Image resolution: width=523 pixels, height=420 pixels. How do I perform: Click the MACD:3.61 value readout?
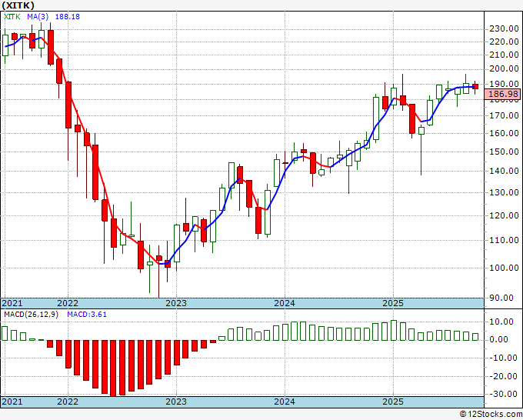click(87, 315)
